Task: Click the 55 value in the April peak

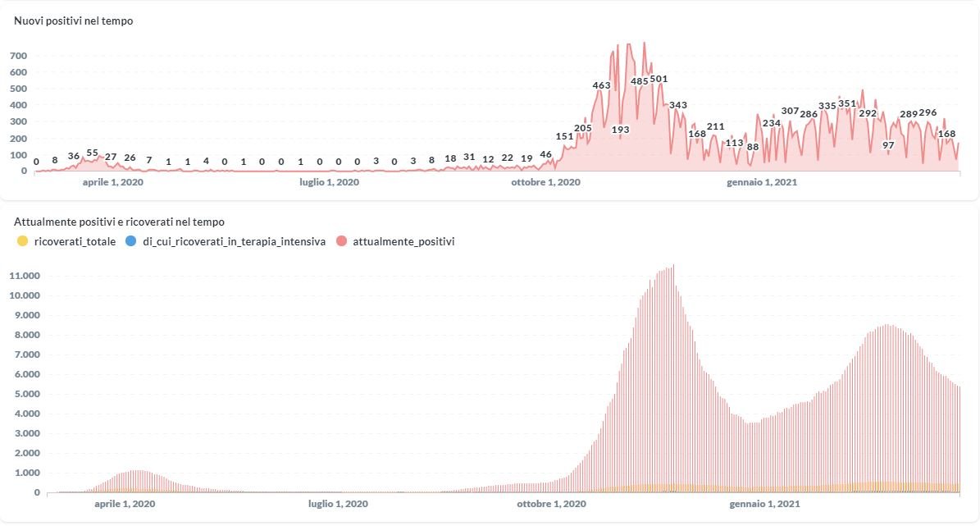Action: click(x=93, y=153)
